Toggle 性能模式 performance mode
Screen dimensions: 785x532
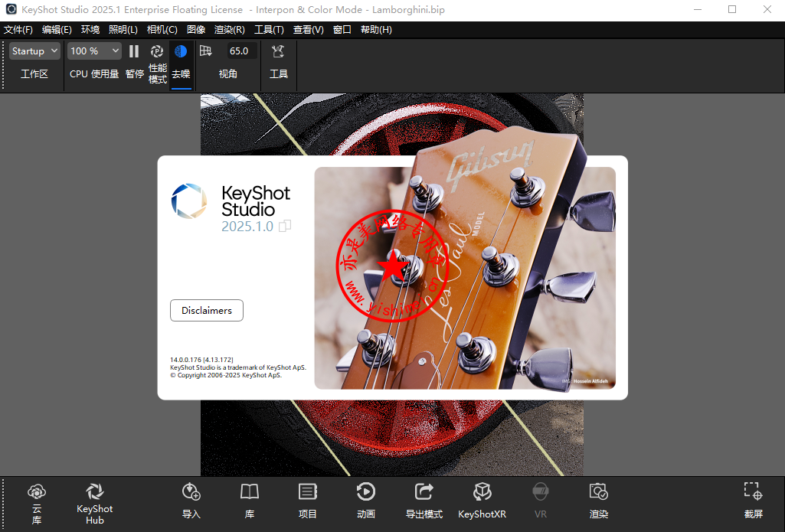point(157,64)
